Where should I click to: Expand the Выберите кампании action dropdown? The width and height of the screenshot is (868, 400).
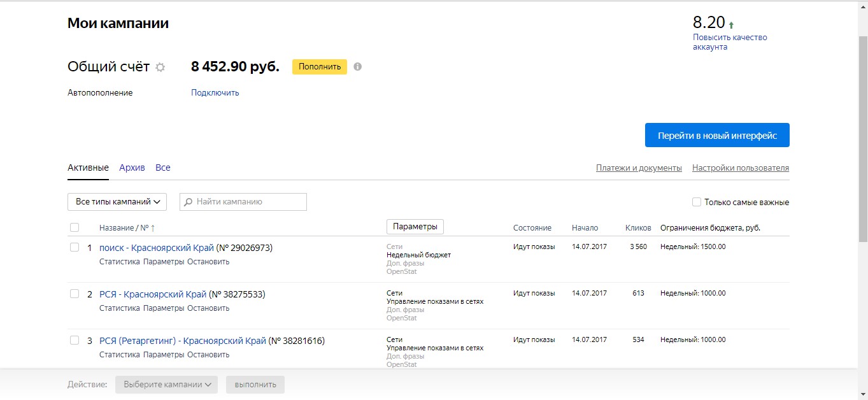166,385
